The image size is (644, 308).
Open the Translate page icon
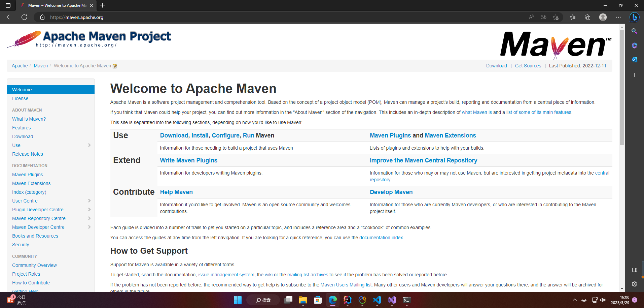(543, 17)
